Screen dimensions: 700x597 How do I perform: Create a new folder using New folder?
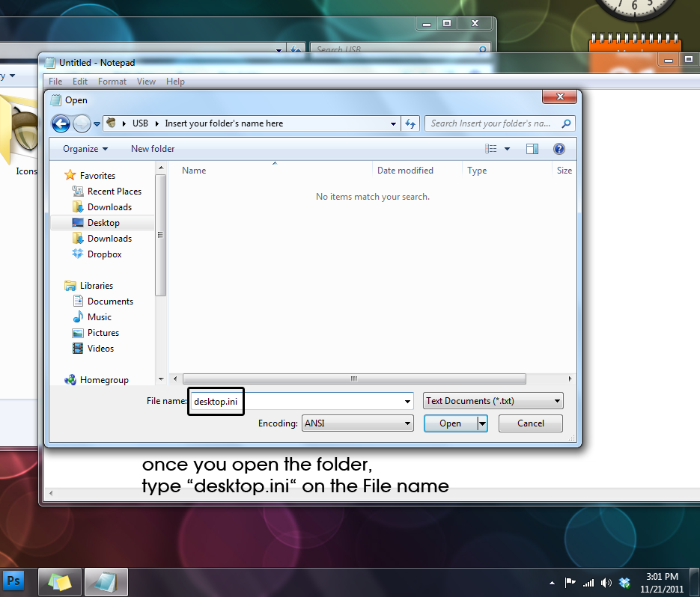tap(152, 148)
